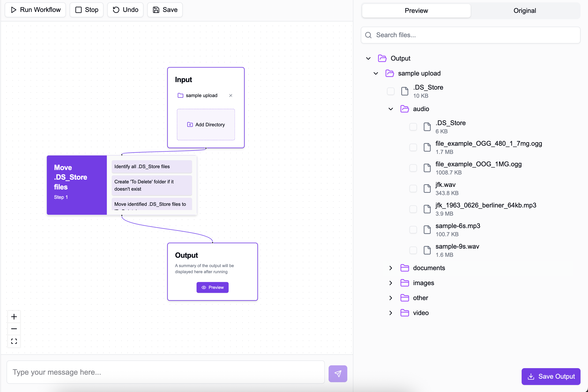Select the Input node title

point(183,80)
